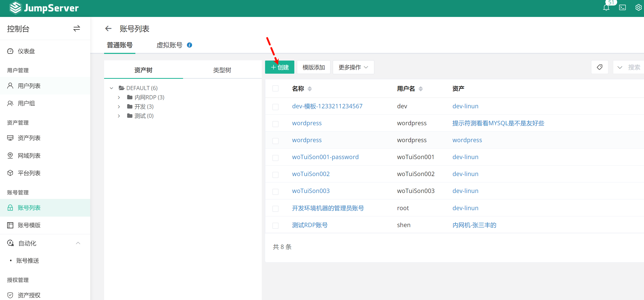The height and width of the screenshot is (300, 644).
Task: Sort by 名称 column sort arrows
Action: [310, 89]
